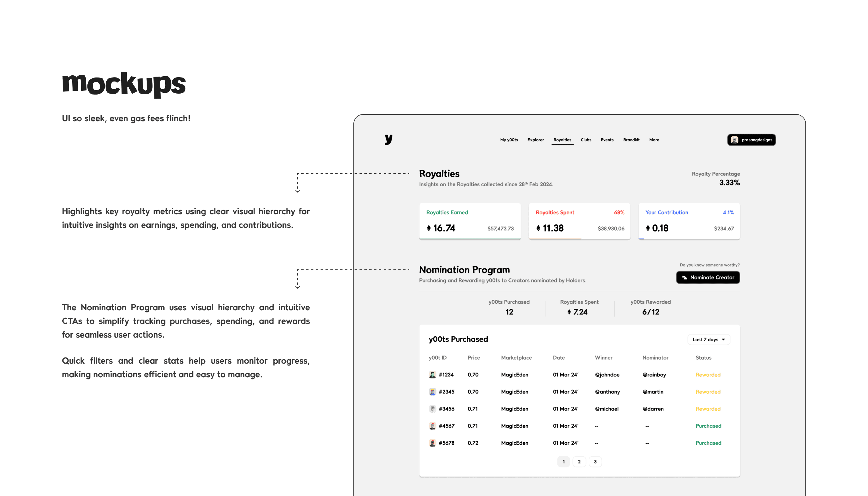Open the Brandkit tab
This screenshot has width=868, height=496.
coord(631,140)
